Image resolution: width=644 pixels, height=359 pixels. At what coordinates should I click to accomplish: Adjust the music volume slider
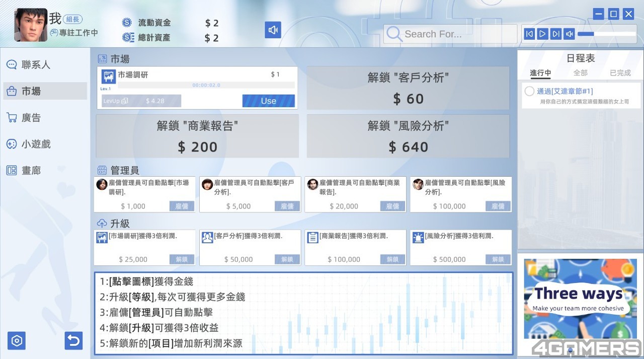(x=607, y=34)
